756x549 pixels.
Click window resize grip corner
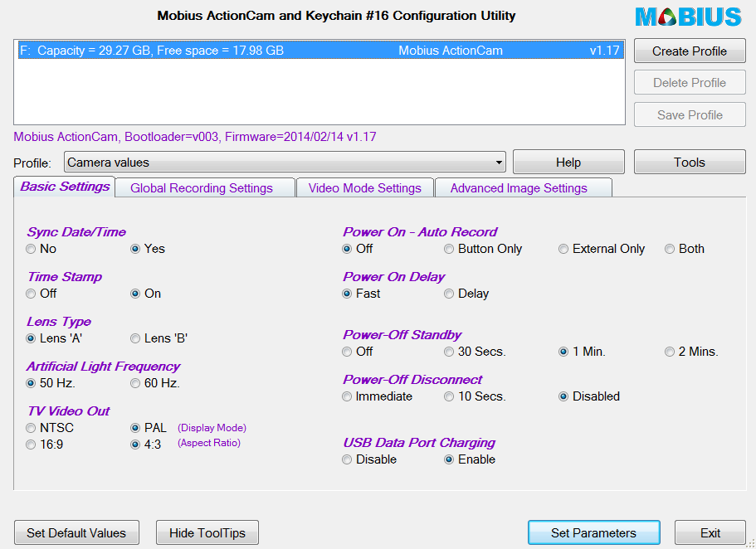(751, 544)
